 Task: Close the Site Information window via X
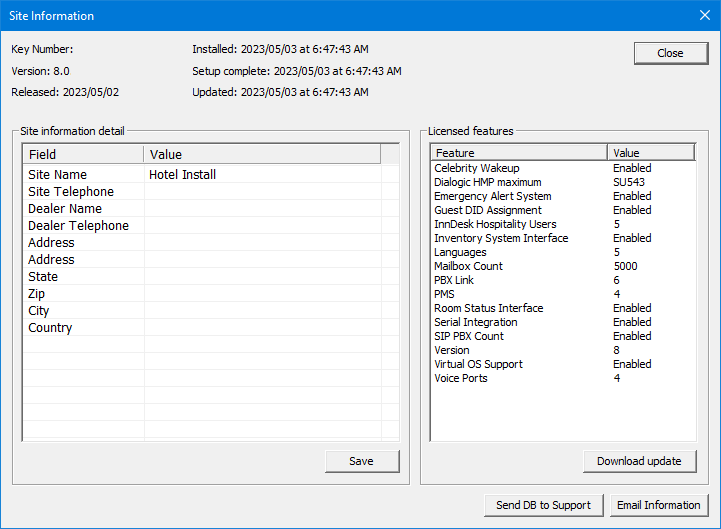tap(704, 15)
